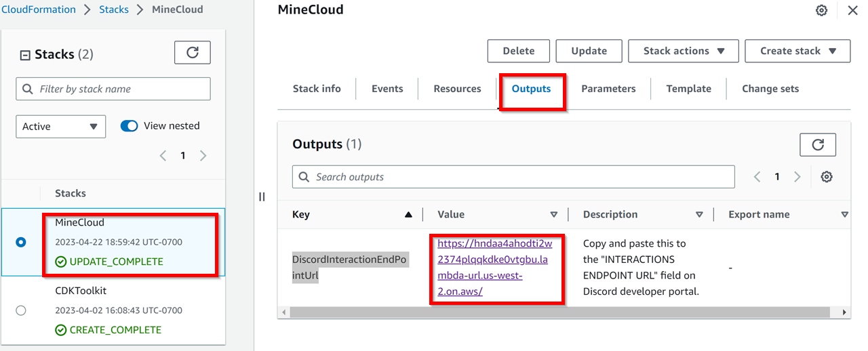The width and height of the screenshot is (868, 351).
Task: Switch to the Change sets tab
Action: (770, 89)
